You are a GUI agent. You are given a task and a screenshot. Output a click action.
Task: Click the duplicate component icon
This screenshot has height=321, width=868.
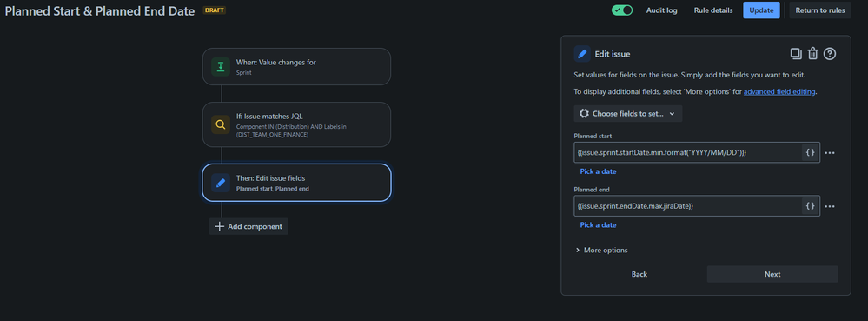(x=796, y=54)
